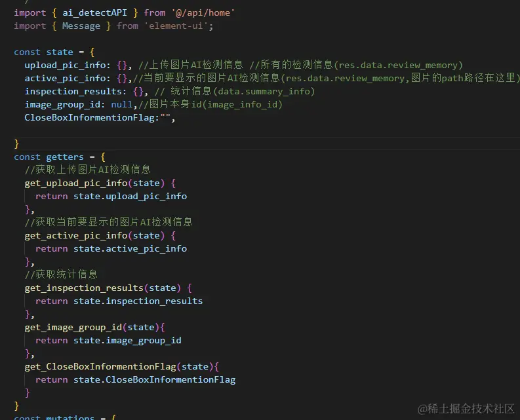Click the upload_pic_info property in state
The image size is (520, 420).
click(65, 66)
